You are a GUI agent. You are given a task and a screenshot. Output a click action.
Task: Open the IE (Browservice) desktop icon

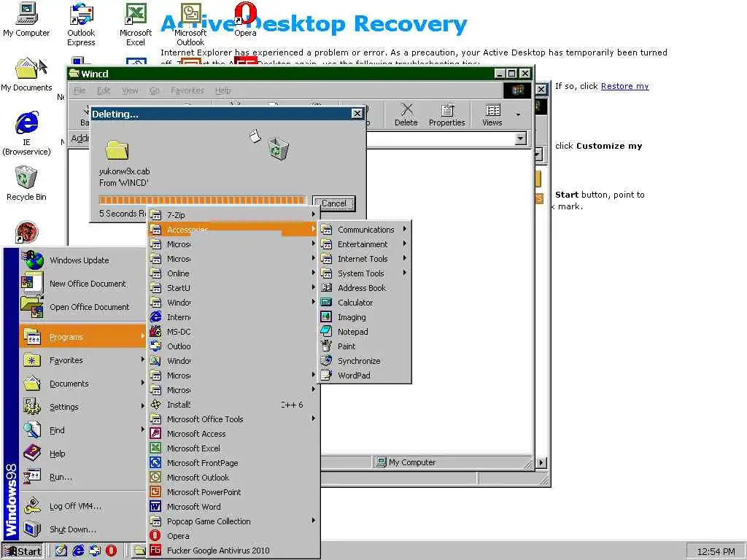tap(26, 133)
